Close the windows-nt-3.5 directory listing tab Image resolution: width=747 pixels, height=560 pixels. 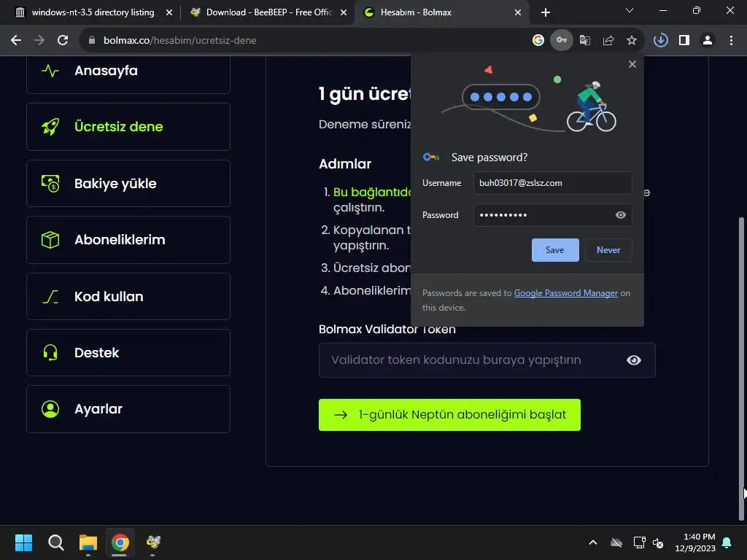[169, 12]
